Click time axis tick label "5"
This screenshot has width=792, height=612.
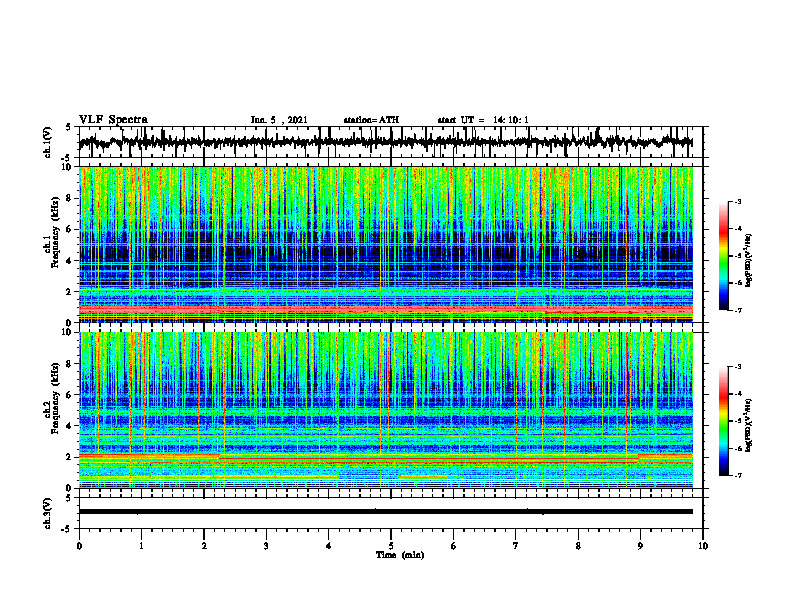pyautogui.click(x=391, y=546)
